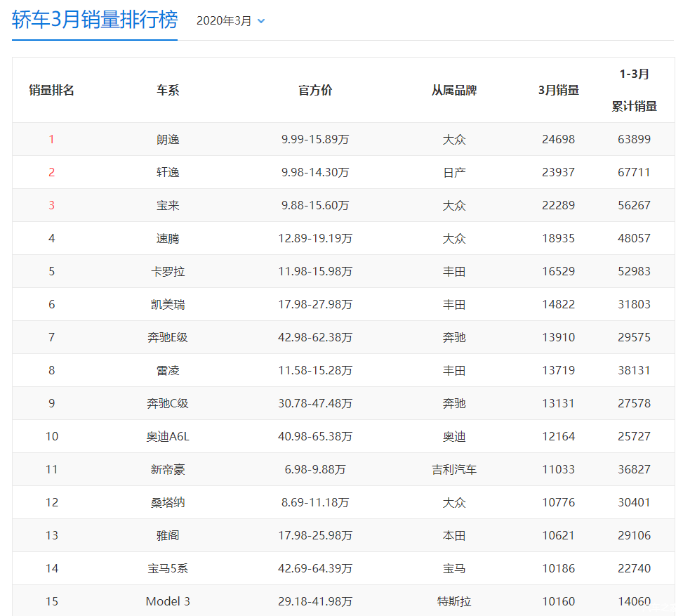Click the red rank number 1
This screenshot has width=683, height=616.
[51, 140]
